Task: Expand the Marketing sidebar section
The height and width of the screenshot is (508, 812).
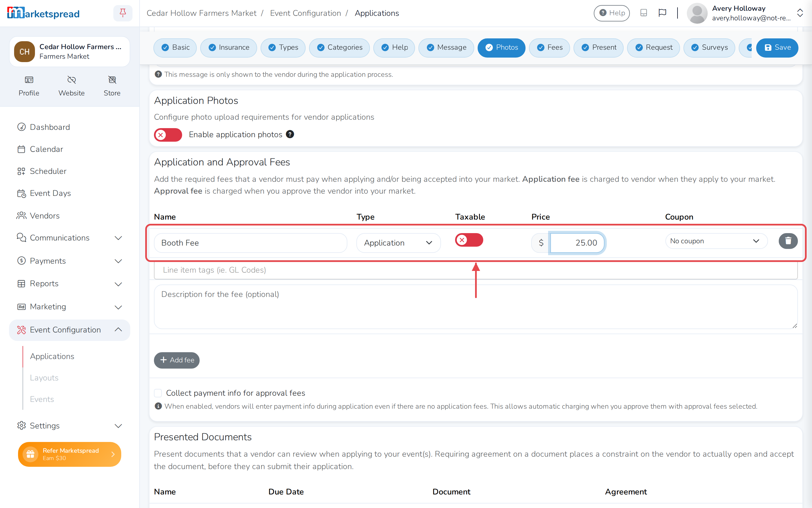Action: (70, 307)
